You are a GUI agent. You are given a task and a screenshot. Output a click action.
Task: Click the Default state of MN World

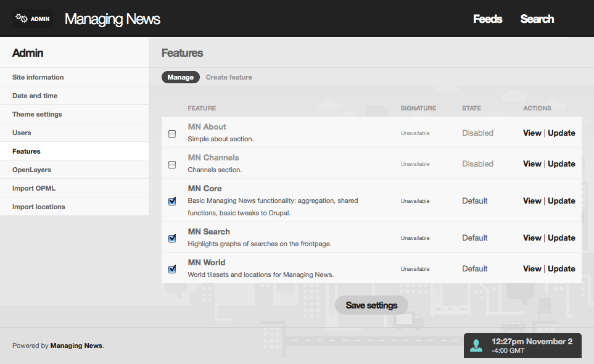(x=475, y=268)
